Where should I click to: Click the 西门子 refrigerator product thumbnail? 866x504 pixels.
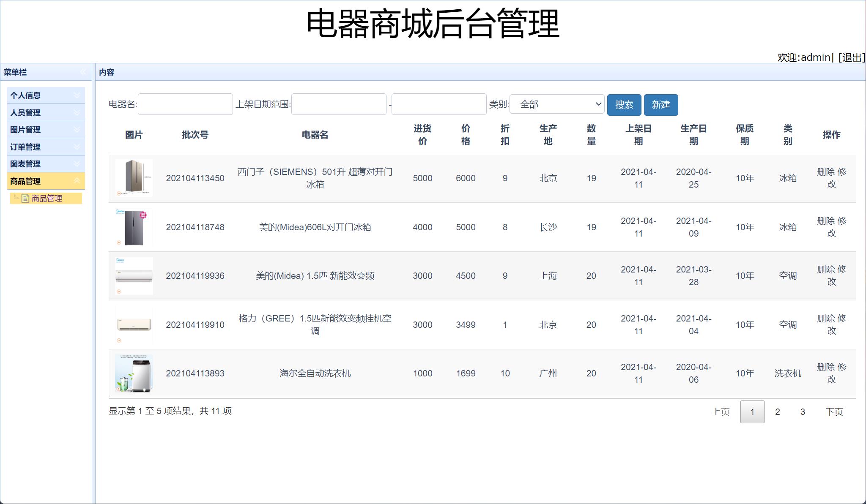tap(134, 178)
